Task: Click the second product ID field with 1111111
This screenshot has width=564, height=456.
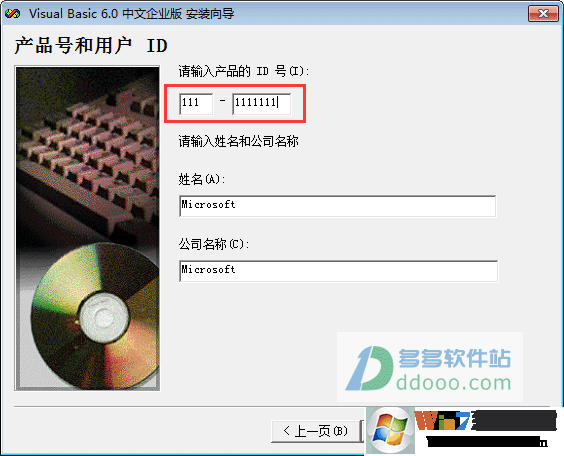Action: [x=261, y=104]
